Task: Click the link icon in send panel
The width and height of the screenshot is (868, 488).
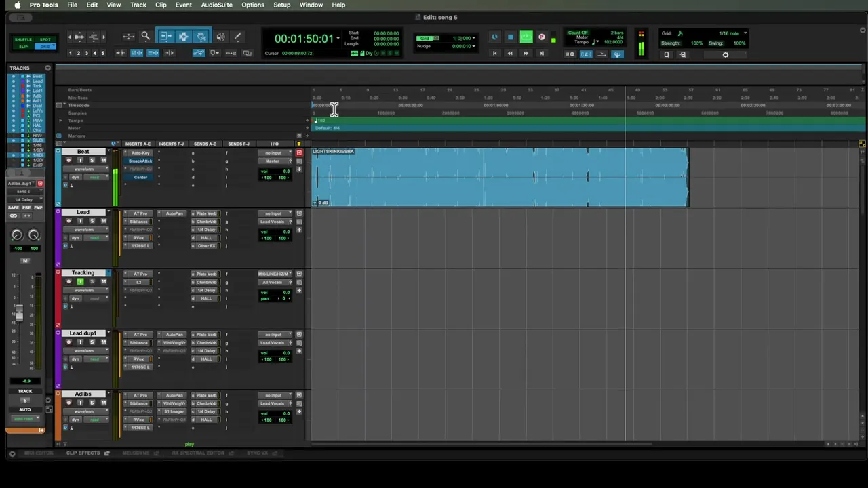Action: point(14,216)
